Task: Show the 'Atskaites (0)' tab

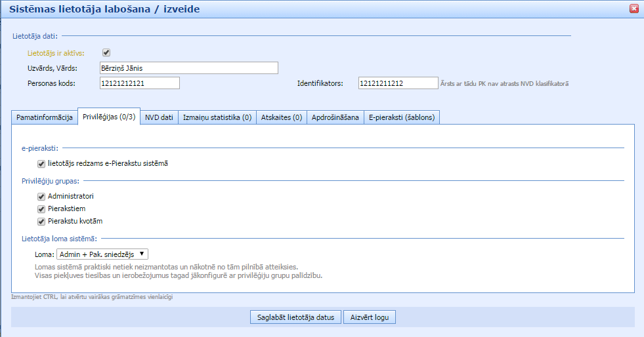Action: pyautogui.click(x=281, y=117)
